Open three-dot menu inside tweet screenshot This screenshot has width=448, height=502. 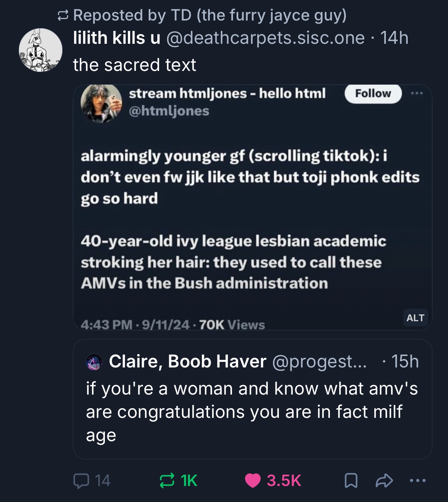(417, 93)
